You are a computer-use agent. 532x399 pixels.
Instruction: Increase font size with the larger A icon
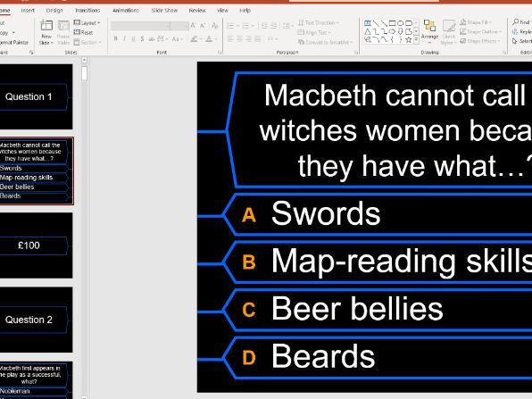pyautogui.click(x=193, y=26)
